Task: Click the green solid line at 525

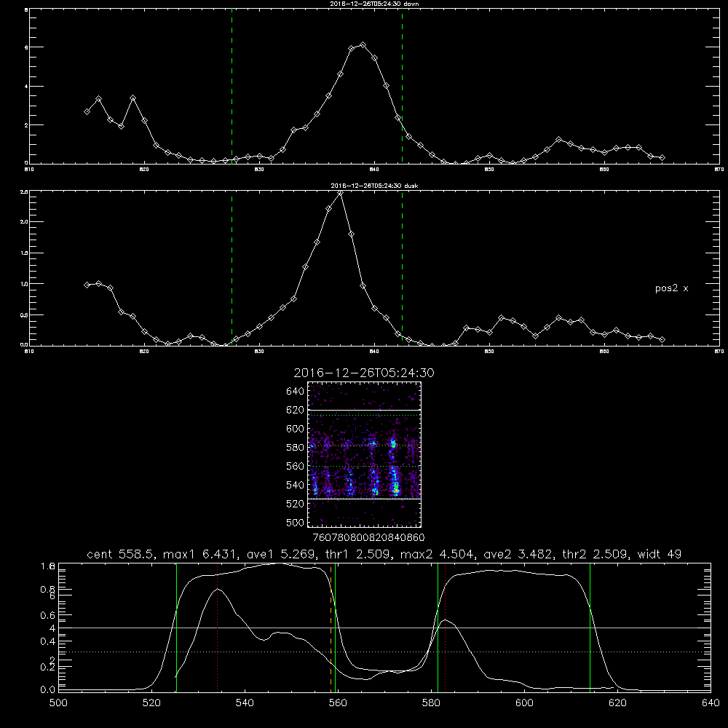Action: pos(176,628)
